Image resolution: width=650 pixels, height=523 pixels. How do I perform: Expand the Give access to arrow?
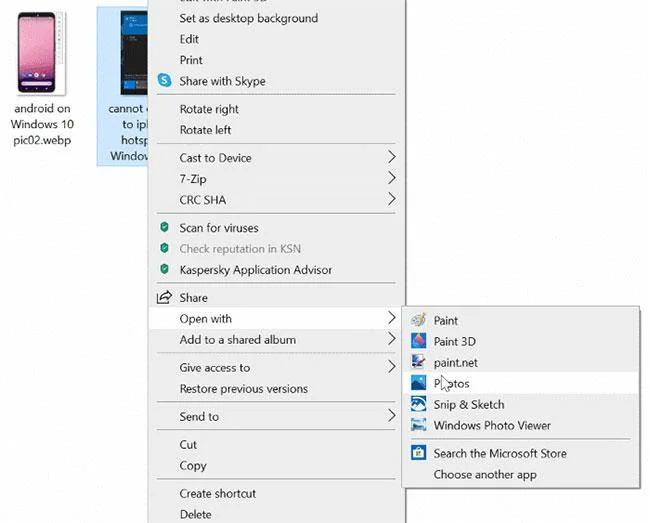pyautogui.click(x=391, y=367)
